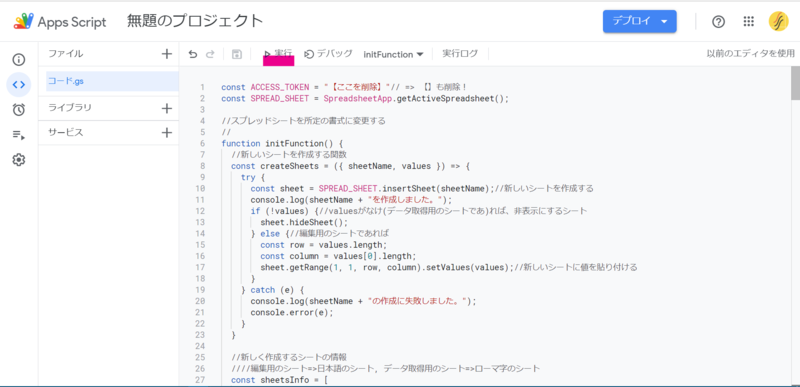Select the コード.gs file

[x=112, y=81]
